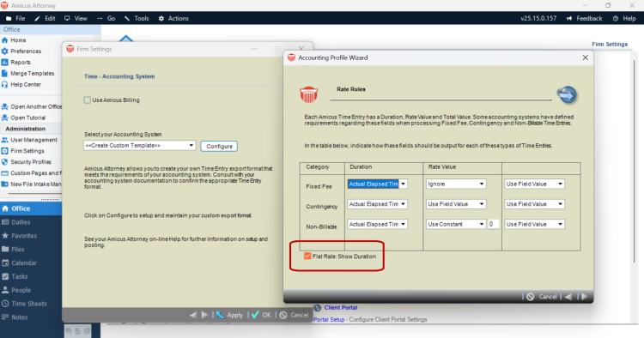
Task: Open the File menu
Action: point(15,19)
